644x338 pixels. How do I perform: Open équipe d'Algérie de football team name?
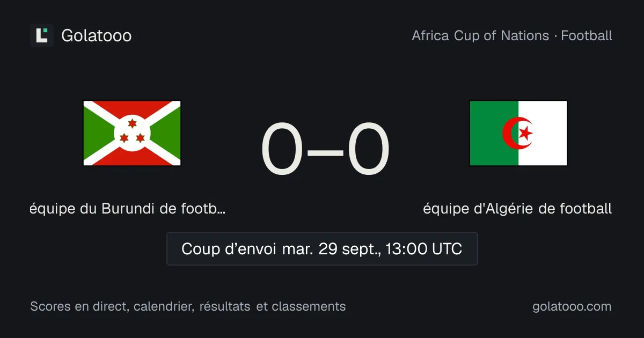517,209
